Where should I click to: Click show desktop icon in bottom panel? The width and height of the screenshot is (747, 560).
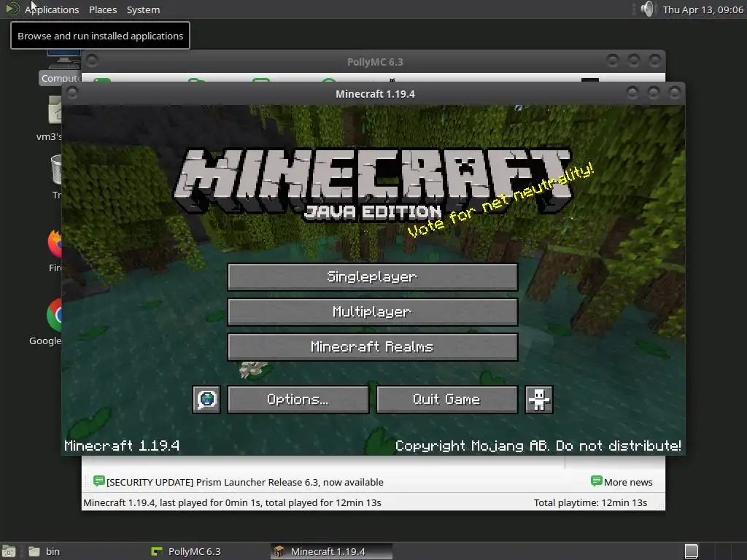(x=9, y=551)
